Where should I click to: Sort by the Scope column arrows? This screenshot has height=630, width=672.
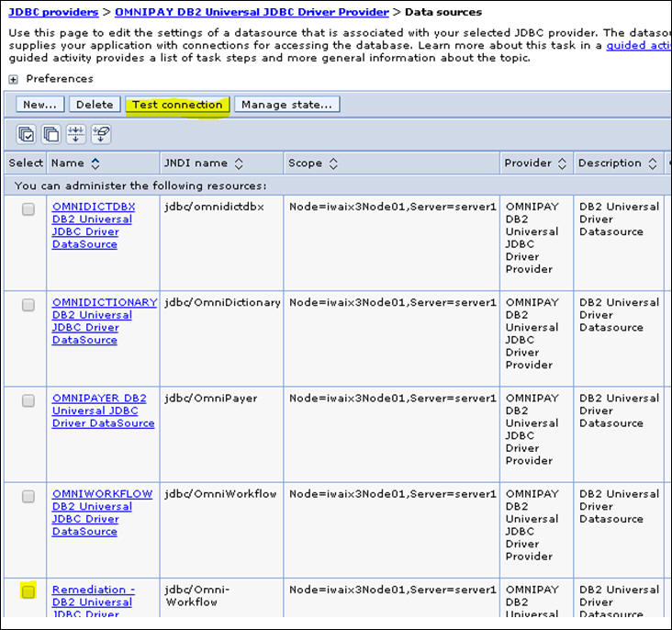(x=333, y=163)
